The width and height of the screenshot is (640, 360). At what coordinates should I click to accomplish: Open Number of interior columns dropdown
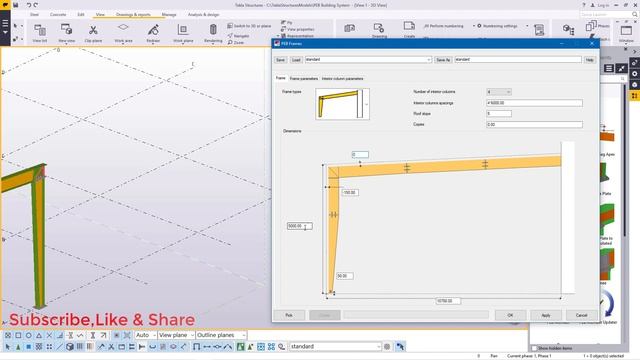499,92
